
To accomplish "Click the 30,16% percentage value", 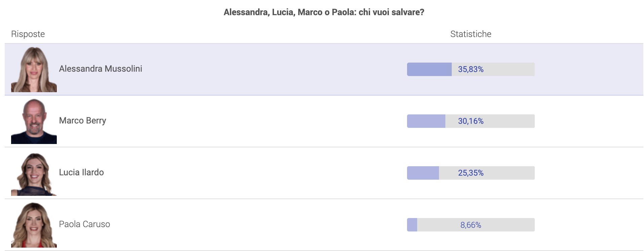I will (471, 121).
